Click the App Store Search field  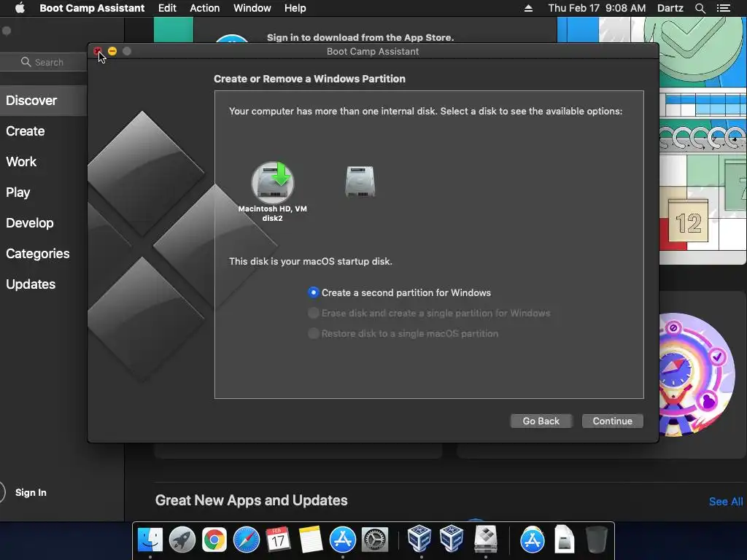(x=44, y=62)
